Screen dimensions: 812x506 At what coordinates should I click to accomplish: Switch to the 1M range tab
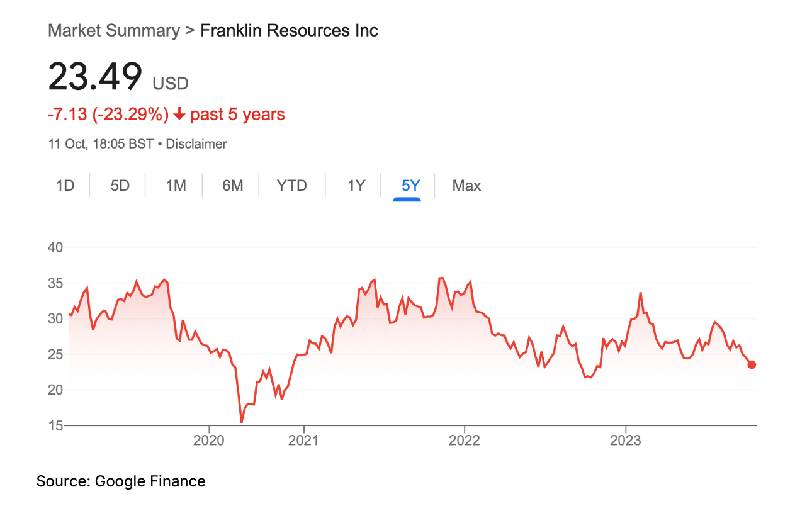[176, 186]
